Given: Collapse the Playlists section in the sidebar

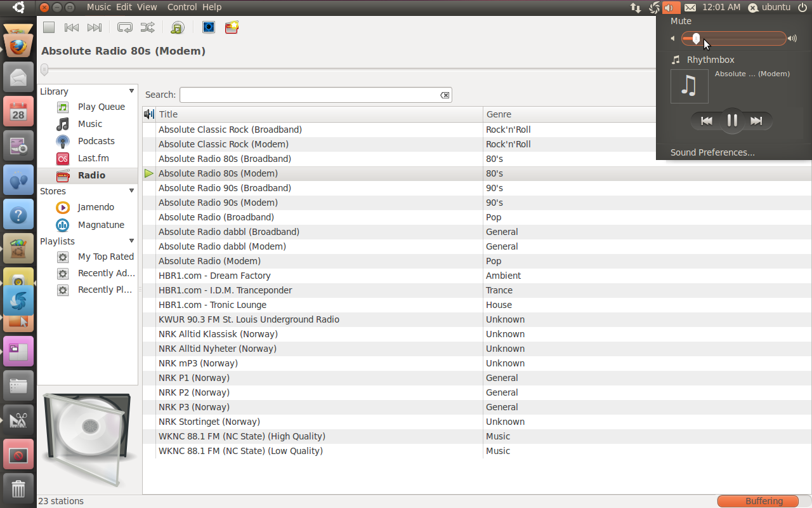Looking at the screenshot, I should point(131,241).
